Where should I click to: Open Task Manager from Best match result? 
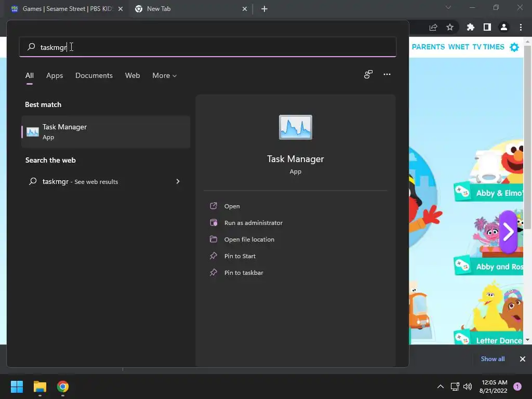click(105, 131)
